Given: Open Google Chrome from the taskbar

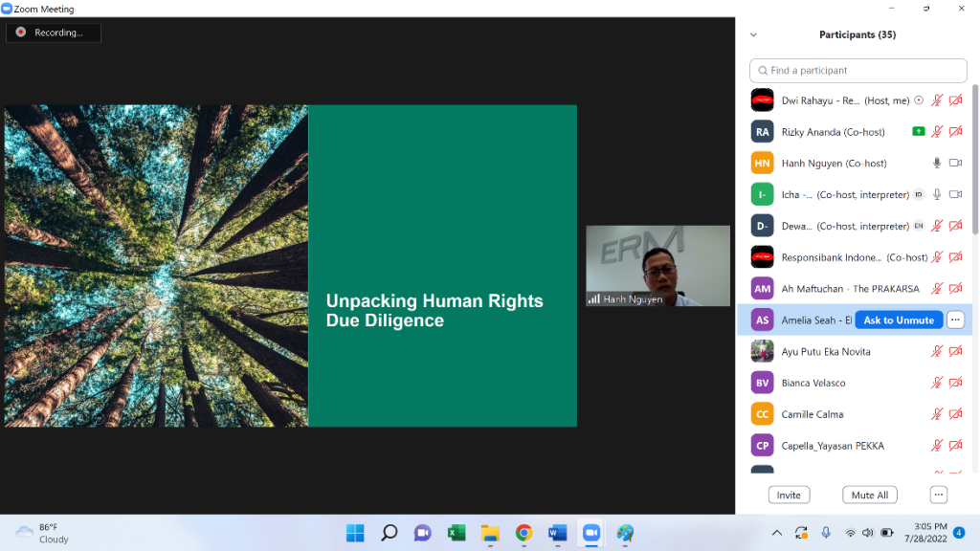Looking at the screenshot, I should [x=523, y=533].
